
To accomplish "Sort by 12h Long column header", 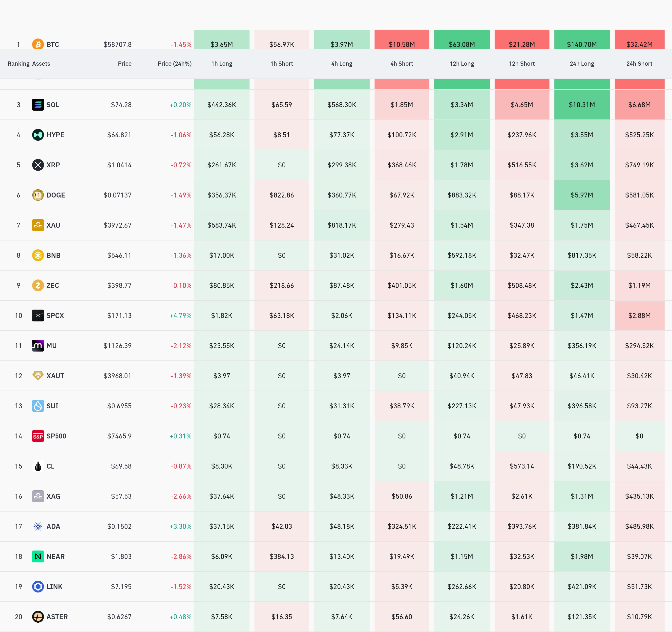I will coord(462,63).
